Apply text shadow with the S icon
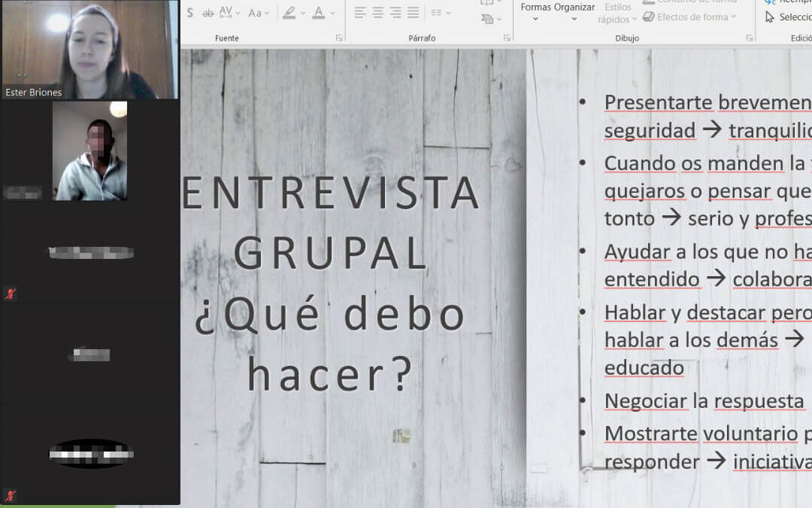Image resolution: width=812 pixels, height=508 pixels. coord(189,13)
